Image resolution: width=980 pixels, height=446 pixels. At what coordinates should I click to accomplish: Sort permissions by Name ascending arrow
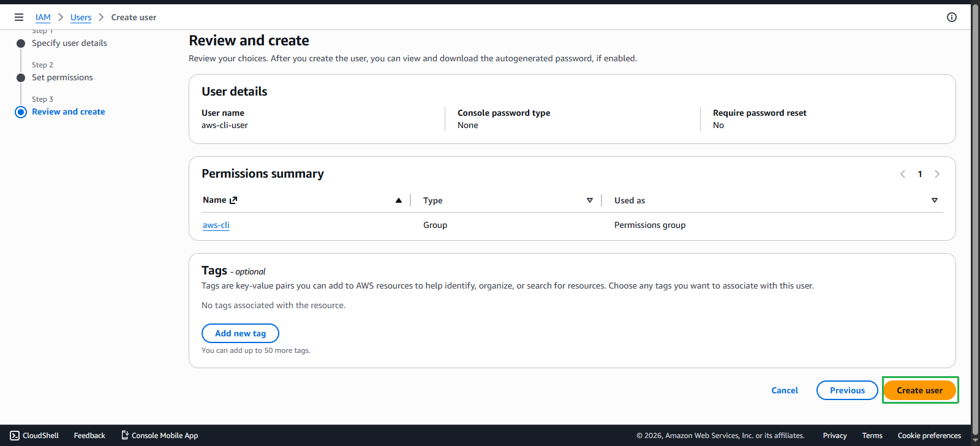399,200
